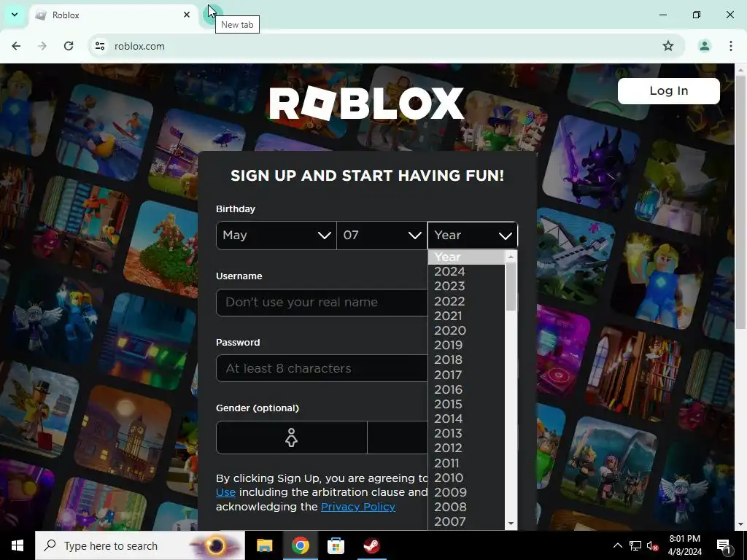Open the Day dropdown showing 07

382,236
